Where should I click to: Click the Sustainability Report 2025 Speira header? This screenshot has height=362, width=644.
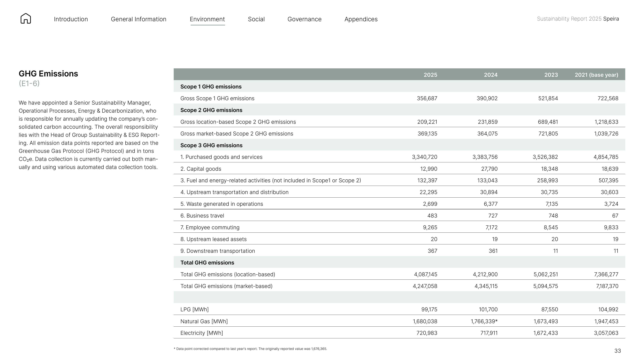click(578, 19)
